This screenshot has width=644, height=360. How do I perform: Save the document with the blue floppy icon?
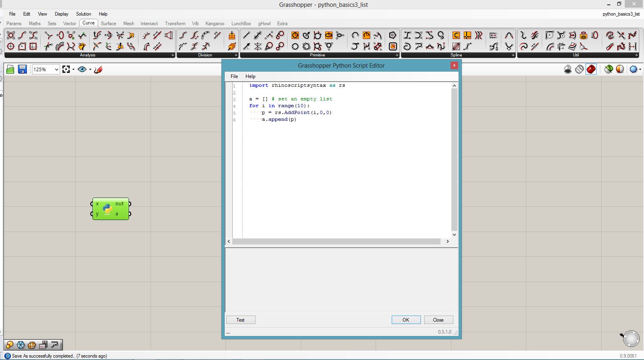pyautogui.click(x=22, y=70)
